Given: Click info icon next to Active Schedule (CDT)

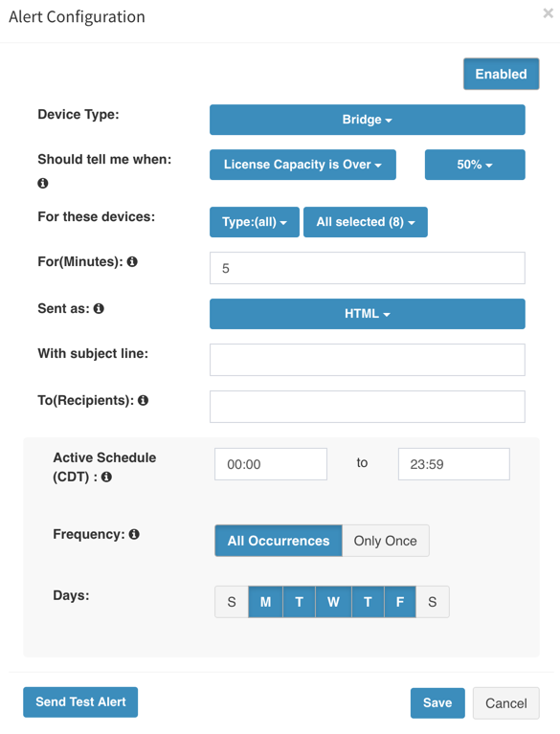Looking at the screenshot, I should click(x=107, y=477).
